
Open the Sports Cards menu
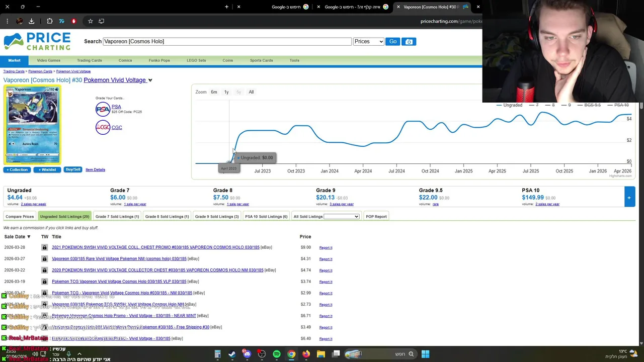262,60
